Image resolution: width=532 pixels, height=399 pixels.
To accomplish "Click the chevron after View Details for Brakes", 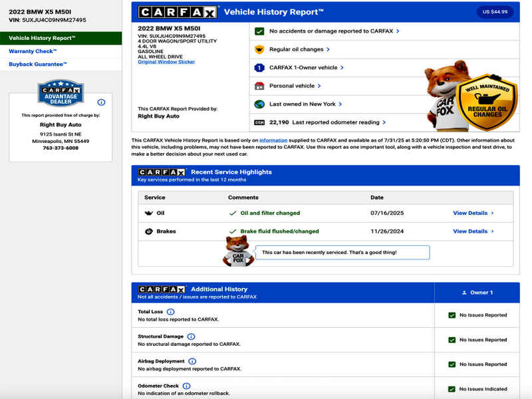I will (492, 231).
